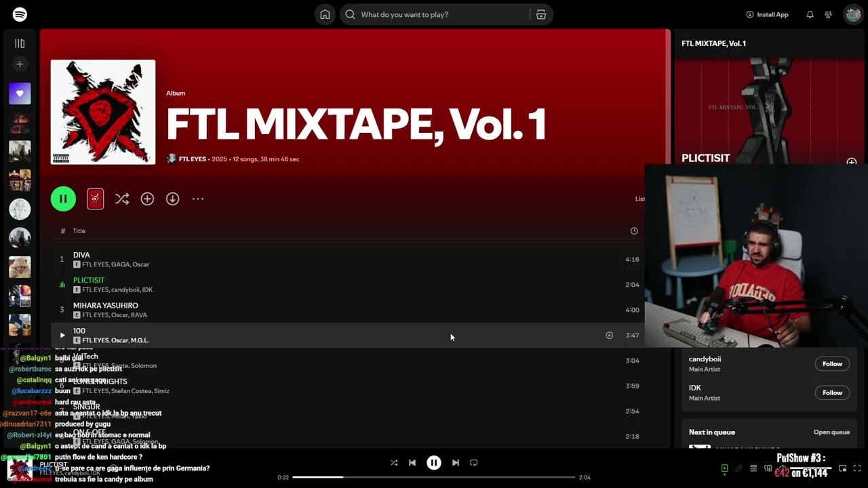Screen dimensions: 868x488
Task: Open the miniplayer icon
Action: tap(842, 468)
